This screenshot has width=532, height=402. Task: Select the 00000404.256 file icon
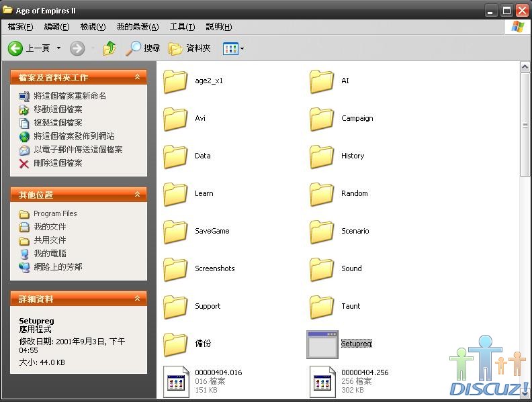(x=322, y=382)
